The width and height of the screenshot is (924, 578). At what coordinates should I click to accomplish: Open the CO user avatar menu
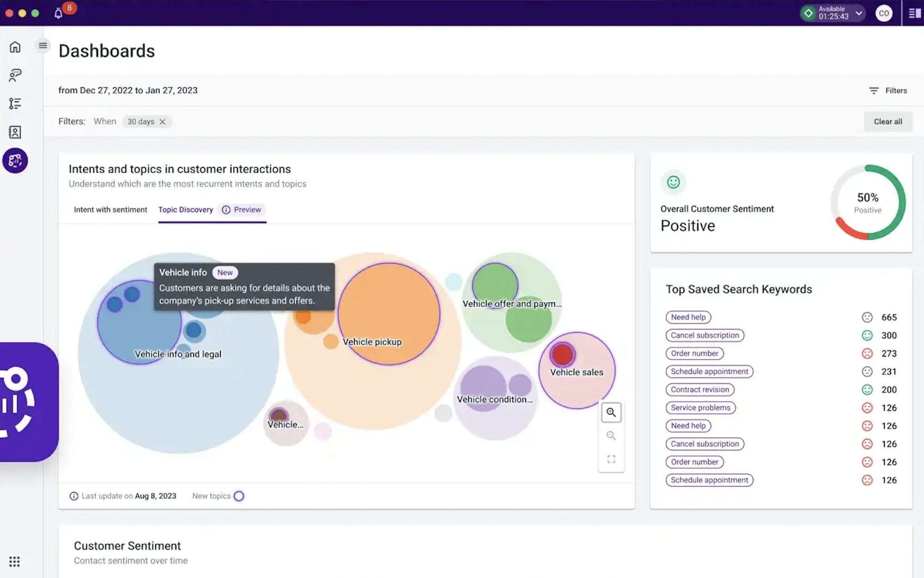[x=884, y=13]
